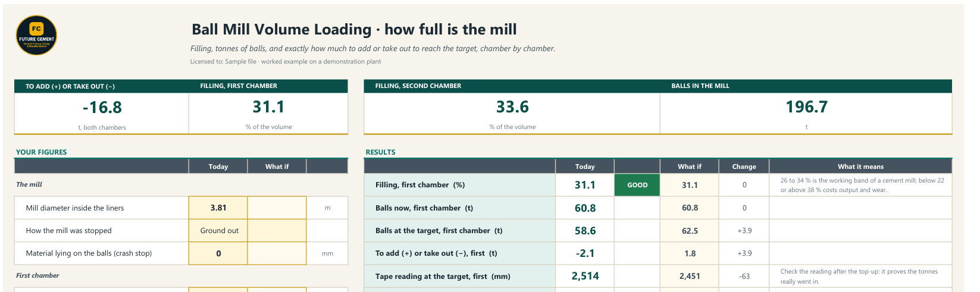The height and width of the screenshot is (292, 980).
Task: Click Change 0 in Balls now row
Action: (744, 208)
